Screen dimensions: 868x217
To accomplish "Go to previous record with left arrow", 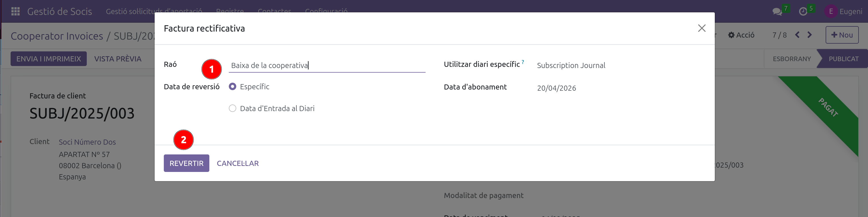I will [797, 35].
